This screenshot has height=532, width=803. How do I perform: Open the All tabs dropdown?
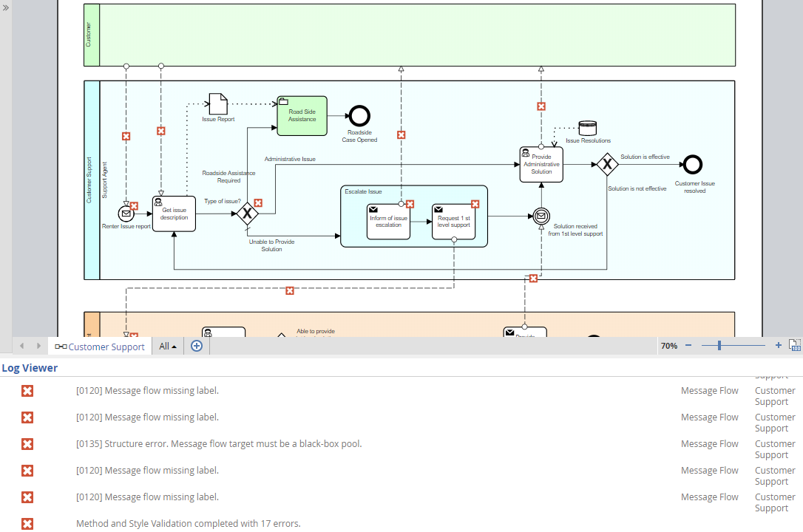168,346
